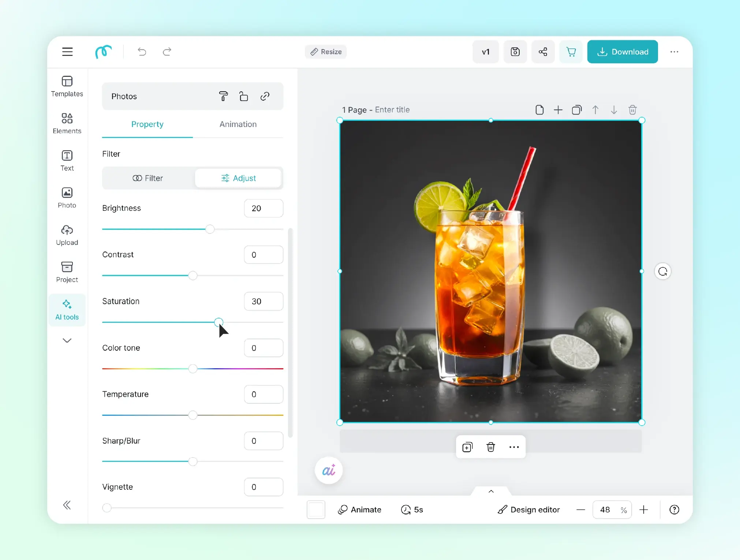Click the Brightness slider handle
740x560 pixels.
(210, 229)
